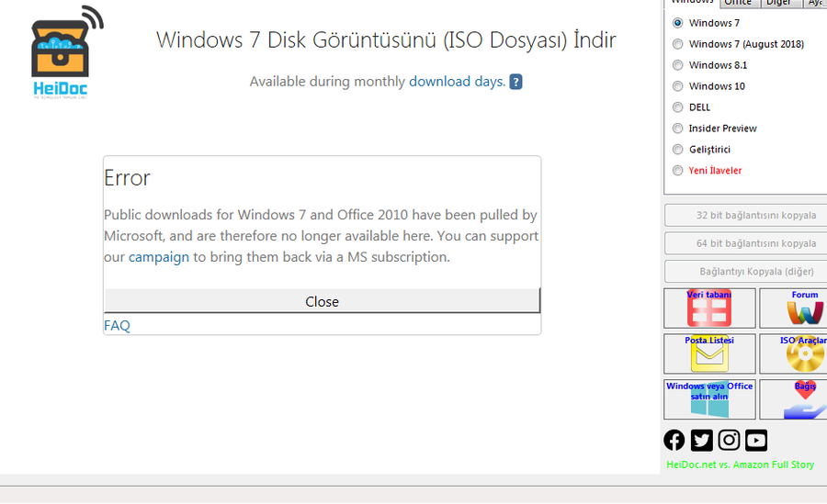Select the Windows 8.1 radio button
827x504 pixels.
(x=678, y=65)
